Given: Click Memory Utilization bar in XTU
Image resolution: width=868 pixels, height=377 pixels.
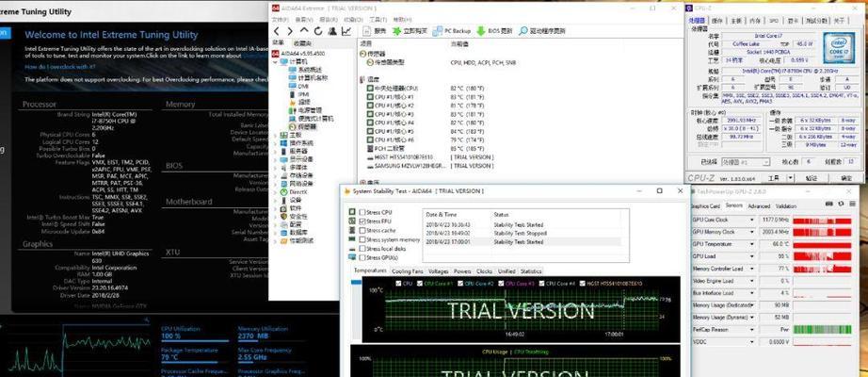Looking at the screenshot, I should point(271,341).
